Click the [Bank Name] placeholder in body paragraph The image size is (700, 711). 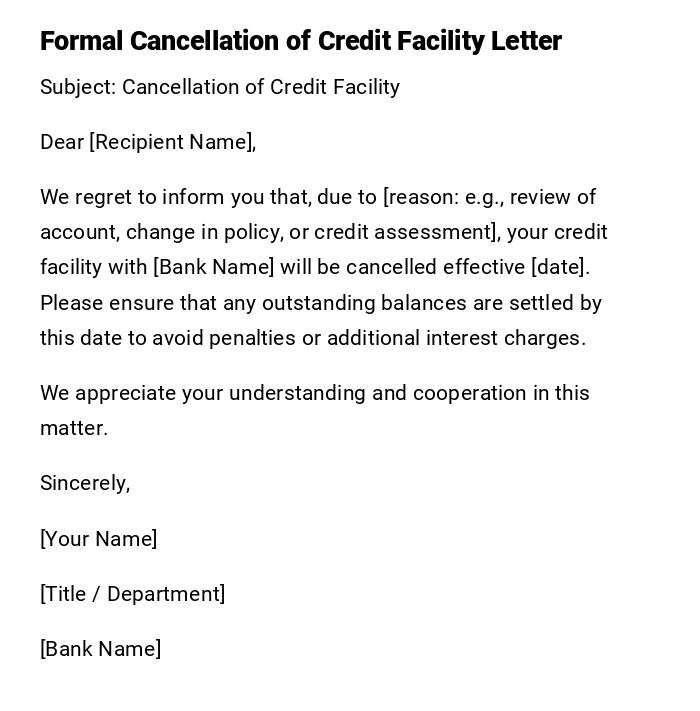tap(213, 267)
